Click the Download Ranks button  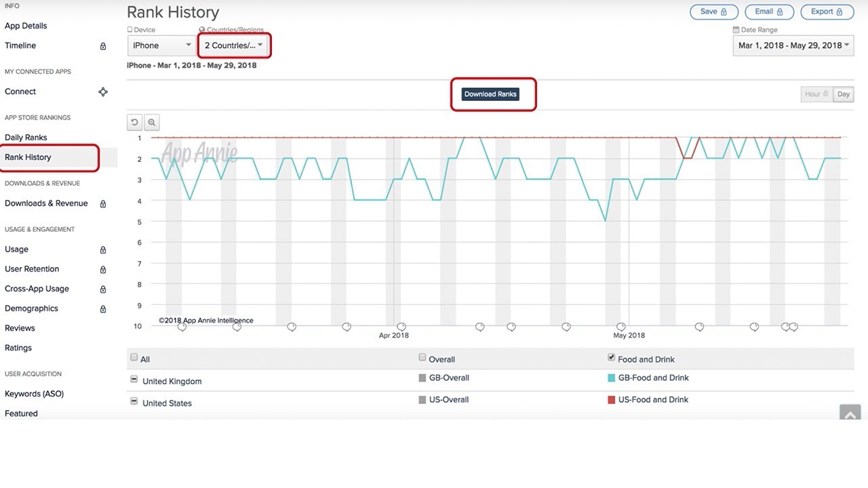click(490, 94)
